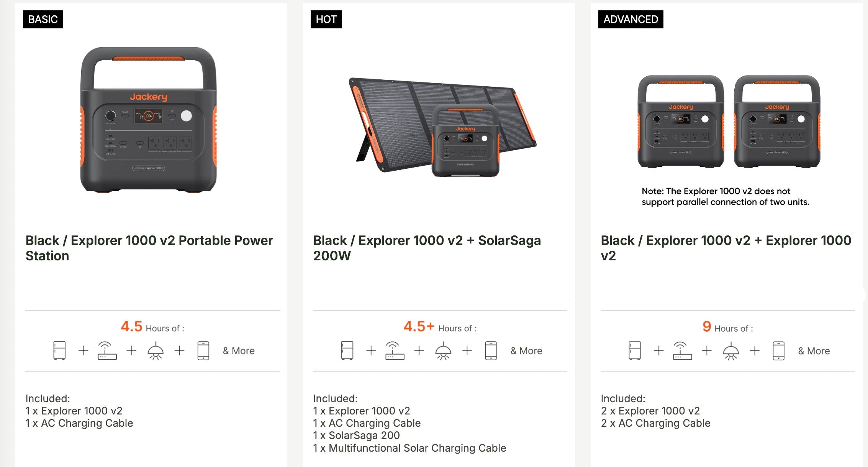Click the ceiling lamp icon in the BASIC card

point(156,351)
